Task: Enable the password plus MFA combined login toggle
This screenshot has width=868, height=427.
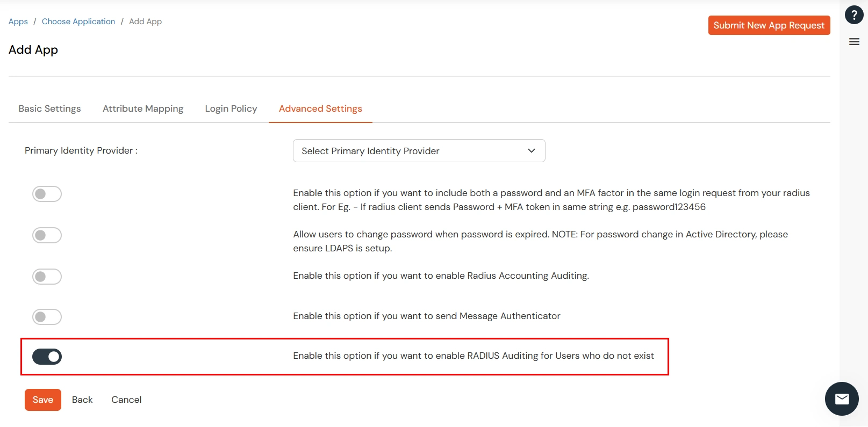Action: [x=47, y=193]
